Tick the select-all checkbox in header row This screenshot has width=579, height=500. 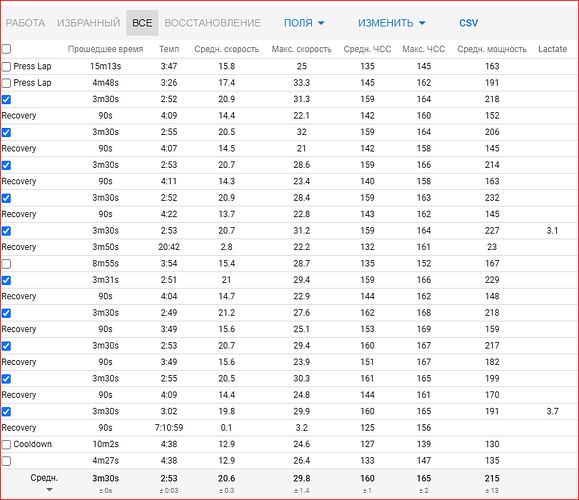6,49
